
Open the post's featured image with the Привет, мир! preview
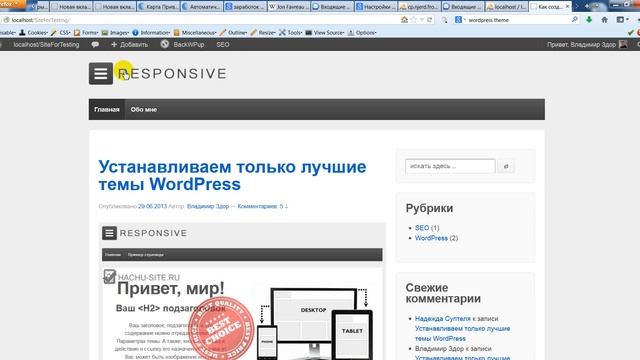coord(242,291)
